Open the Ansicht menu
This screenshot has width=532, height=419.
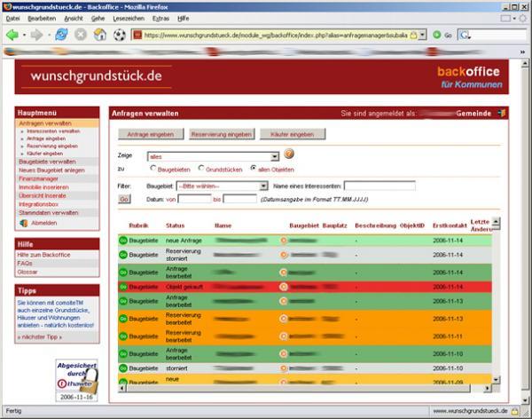point(74,19)
